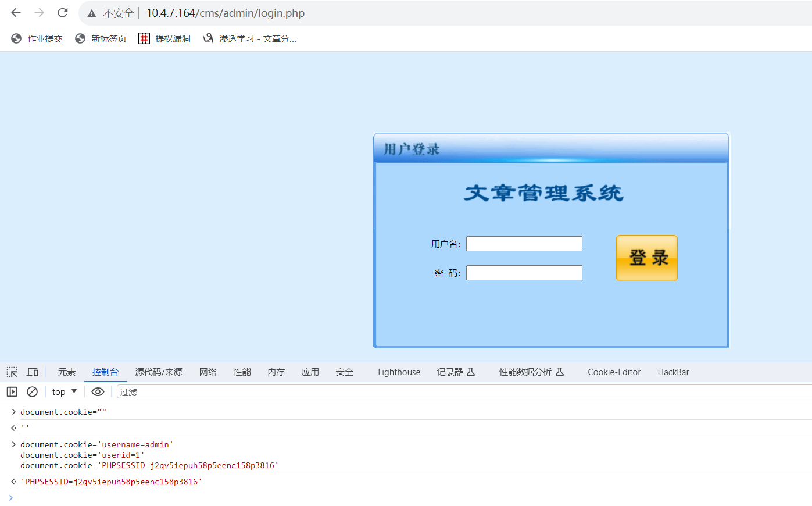Focus the 用户名 input field
This screenshot has width=812, height=506.
(x=524, y=244)
